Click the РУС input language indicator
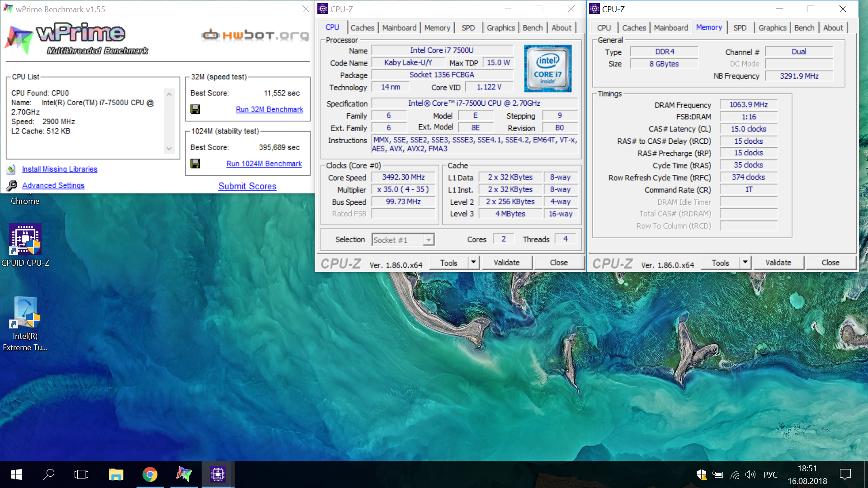The image size is (868, 488). tap(770, 474)
